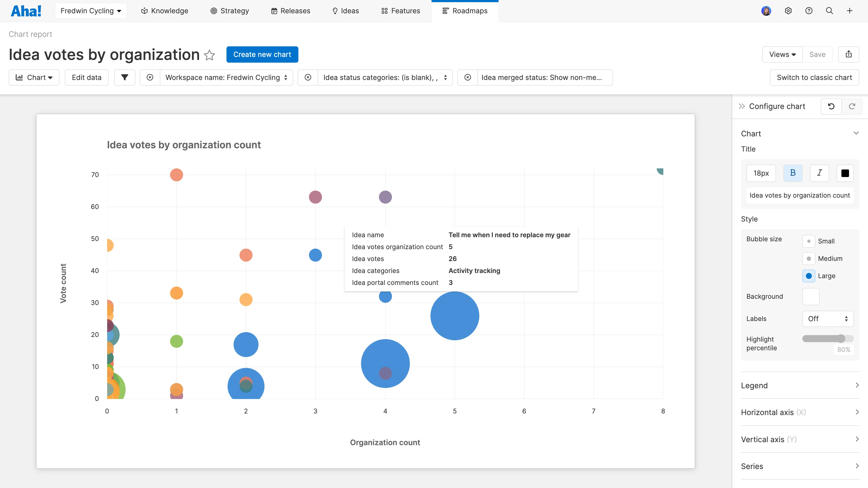This screenshot has height=488, width=868.
Task: Open the help question mark icon
Action: coord(809,11)
